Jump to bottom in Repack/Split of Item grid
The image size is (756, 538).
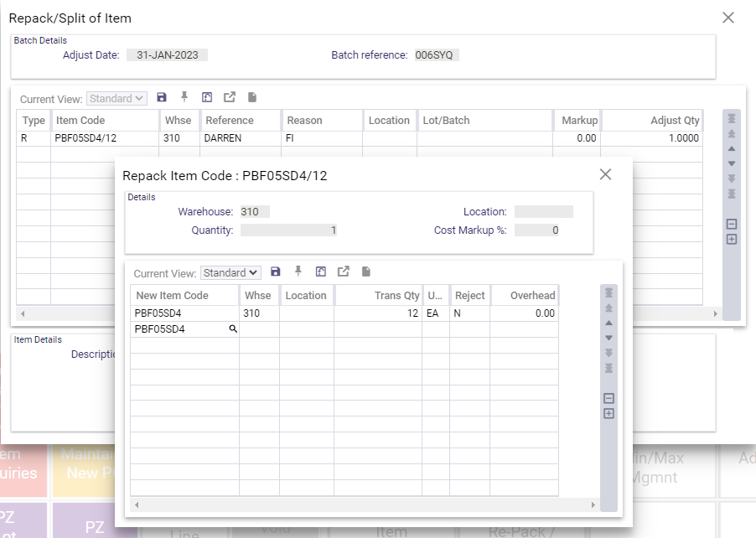click(x=732, y=194)
